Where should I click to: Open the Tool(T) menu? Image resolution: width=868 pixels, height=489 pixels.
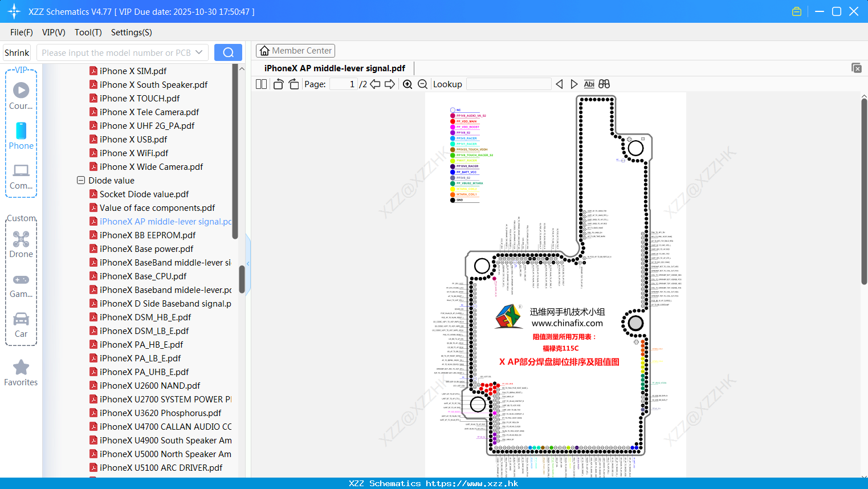point(88,32)
